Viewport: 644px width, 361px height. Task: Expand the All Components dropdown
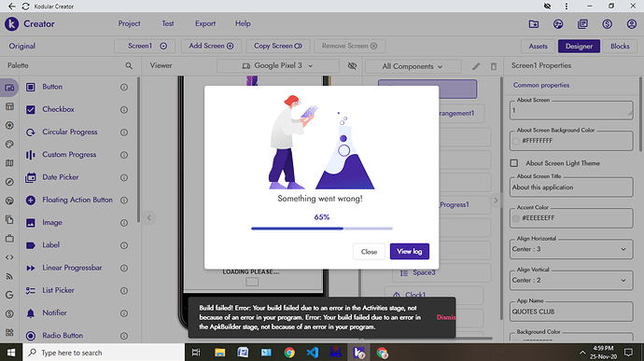[x=413, y=66]
